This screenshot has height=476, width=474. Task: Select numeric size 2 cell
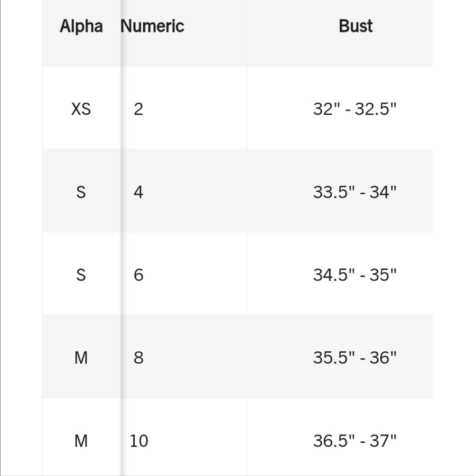point(138,109)
